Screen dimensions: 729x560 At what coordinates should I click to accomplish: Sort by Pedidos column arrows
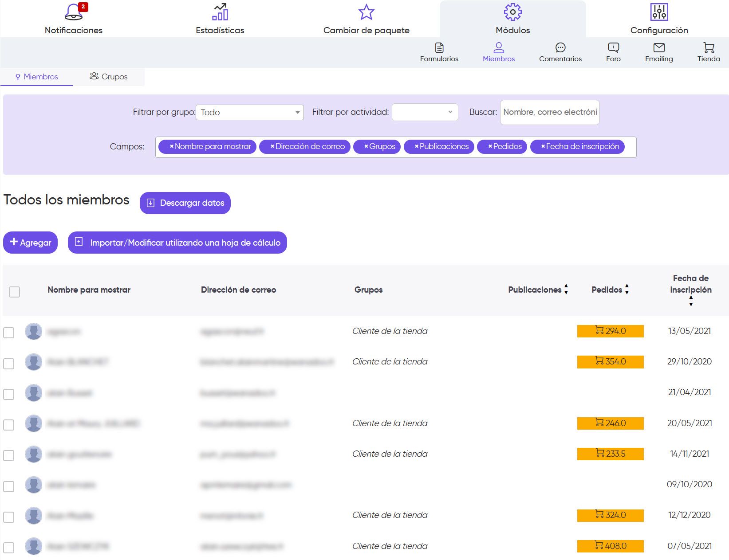pos(627,289)
